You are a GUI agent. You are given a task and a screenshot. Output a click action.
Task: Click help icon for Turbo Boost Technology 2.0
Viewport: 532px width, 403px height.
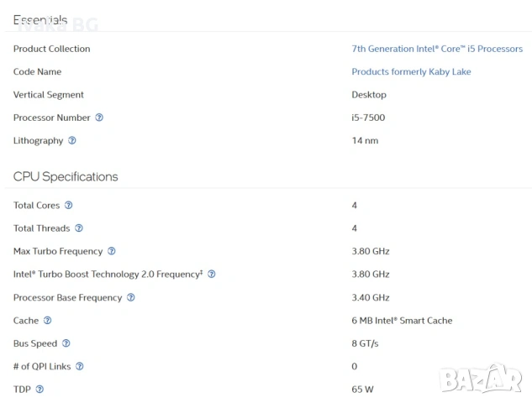(x=212, y=274)
